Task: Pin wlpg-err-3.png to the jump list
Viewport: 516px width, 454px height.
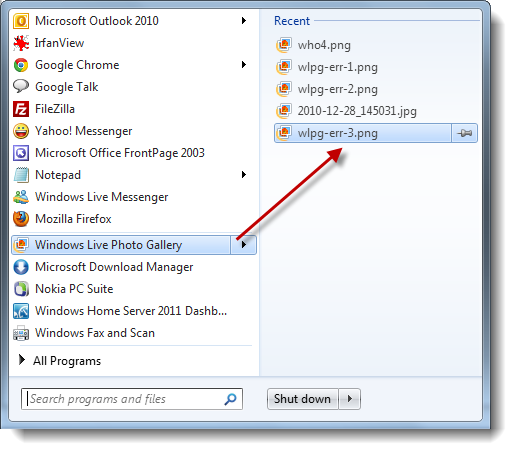Action: pos(464,133)
